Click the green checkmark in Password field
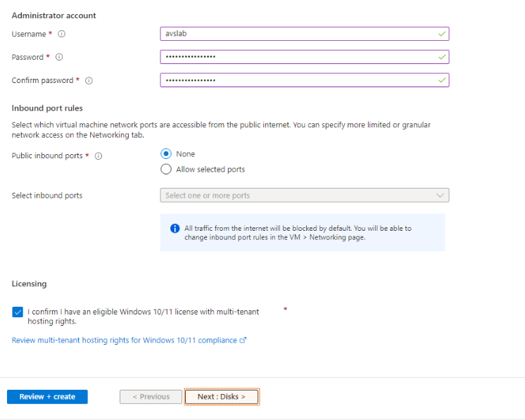525x420 pixels. point(441,57)
